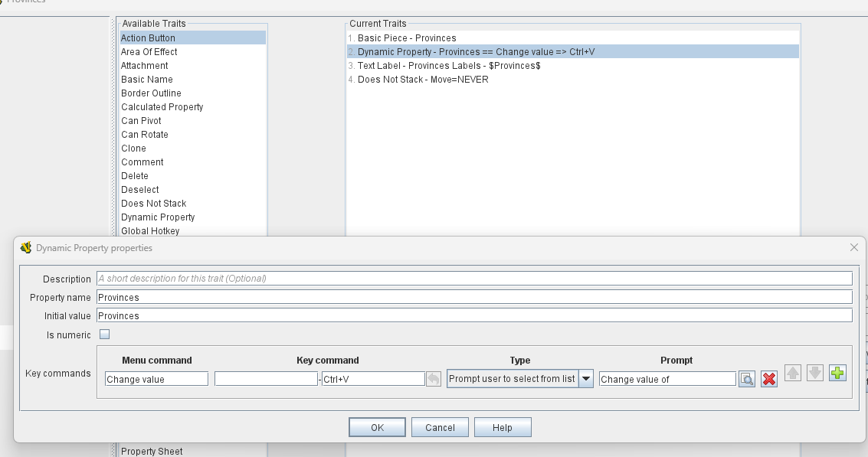
Task: Click the undo key command icon
Action: click(x=434, y=379)
